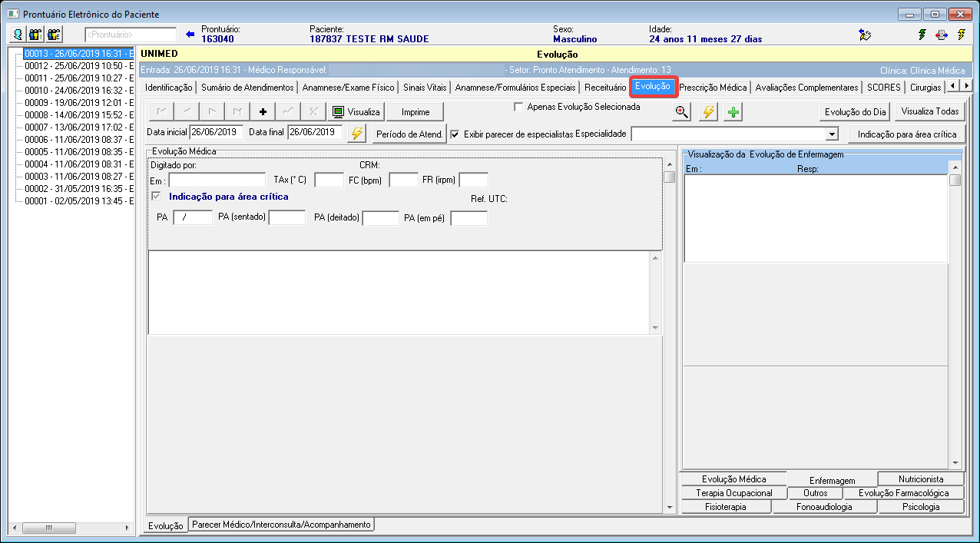This screenshot has height=543, width=980.
Task: Click the Imprime button
Action: click(416, 111)
